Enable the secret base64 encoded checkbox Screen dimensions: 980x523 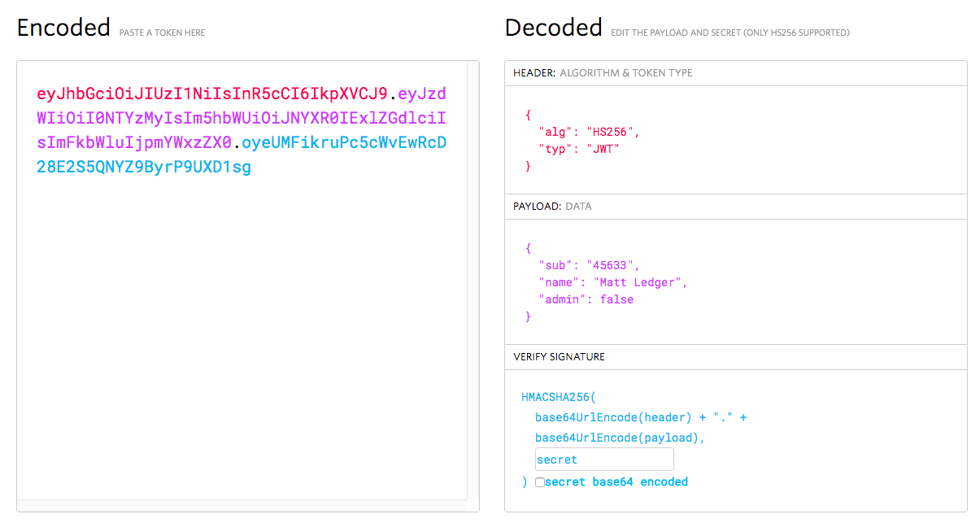pyautogui.click(x=540, y=482)
